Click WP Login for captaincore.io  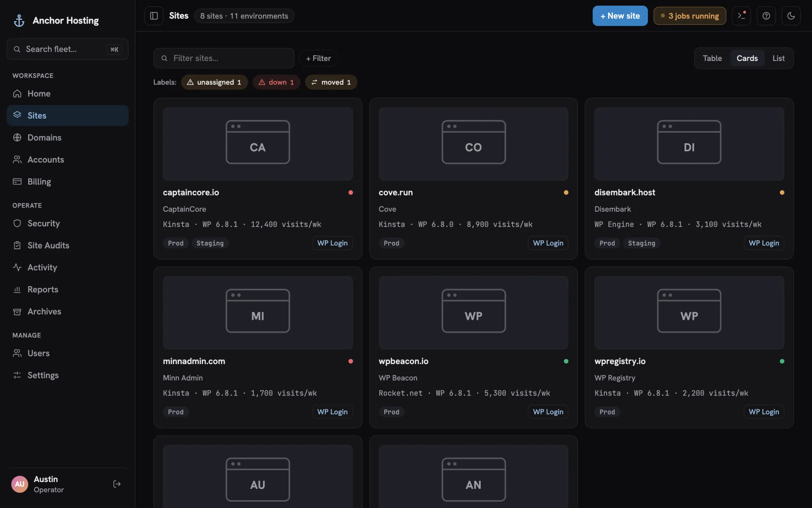(333, 243)
